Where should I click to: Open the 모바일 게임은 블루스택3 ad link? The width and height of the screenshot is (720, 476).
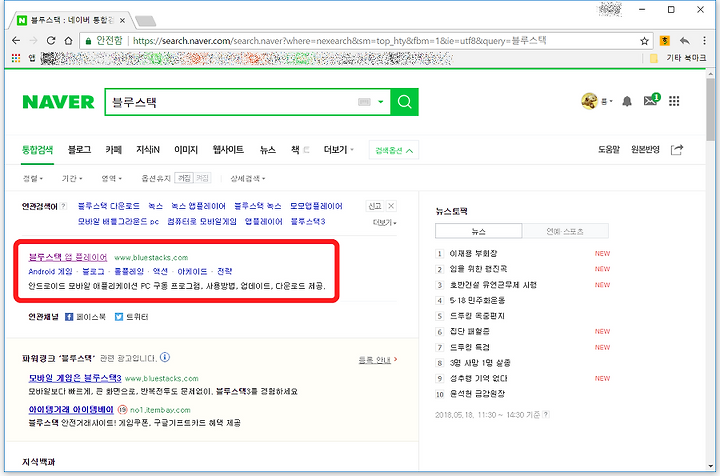click(75, 378)
